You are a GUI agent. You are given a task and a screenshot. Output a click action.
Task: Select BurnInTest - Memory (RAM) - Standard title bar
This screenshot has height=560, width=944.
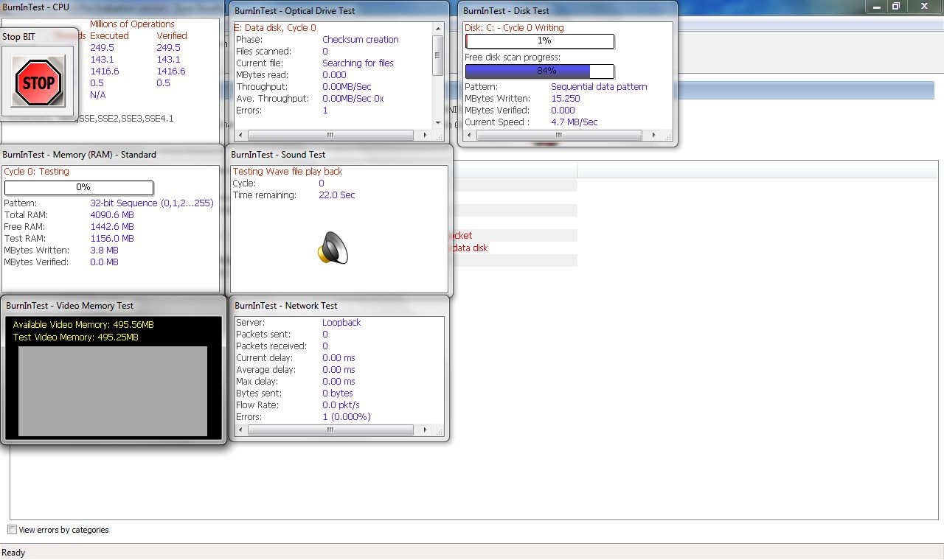pos(111,155)
